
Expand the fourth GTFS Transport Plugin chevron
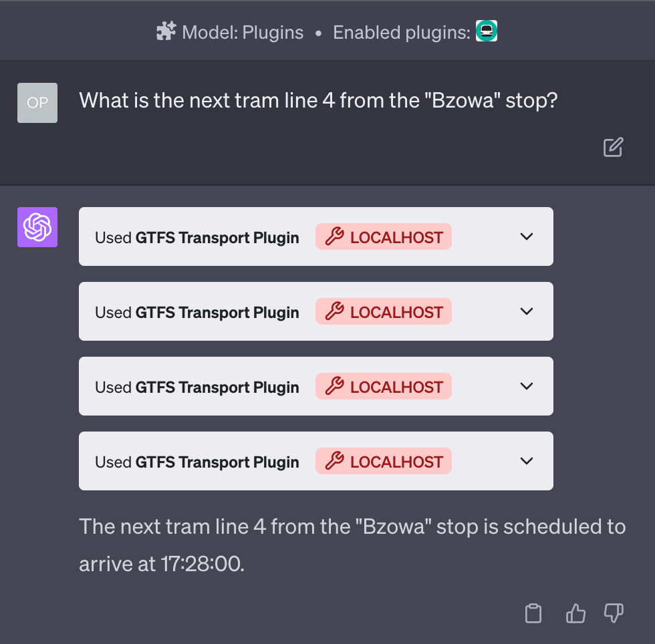[527, 461]
